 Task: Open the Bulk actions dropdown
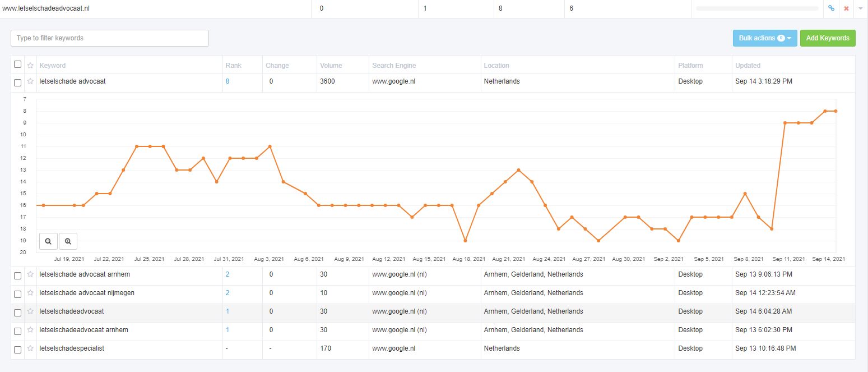(x=765, y=38)
